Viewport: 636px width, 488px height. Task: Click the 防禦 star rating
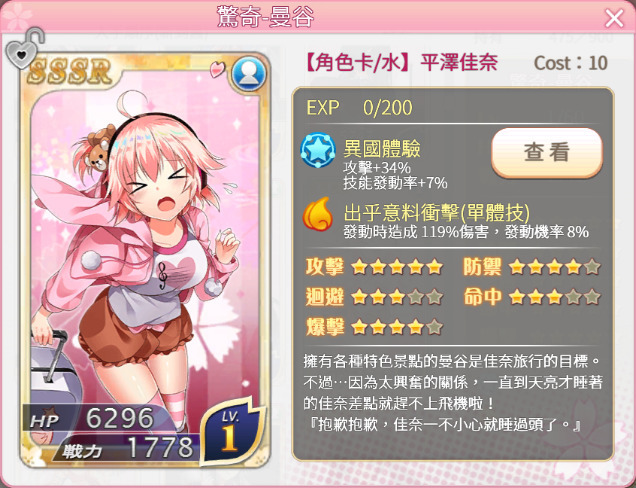pos(554,267)
